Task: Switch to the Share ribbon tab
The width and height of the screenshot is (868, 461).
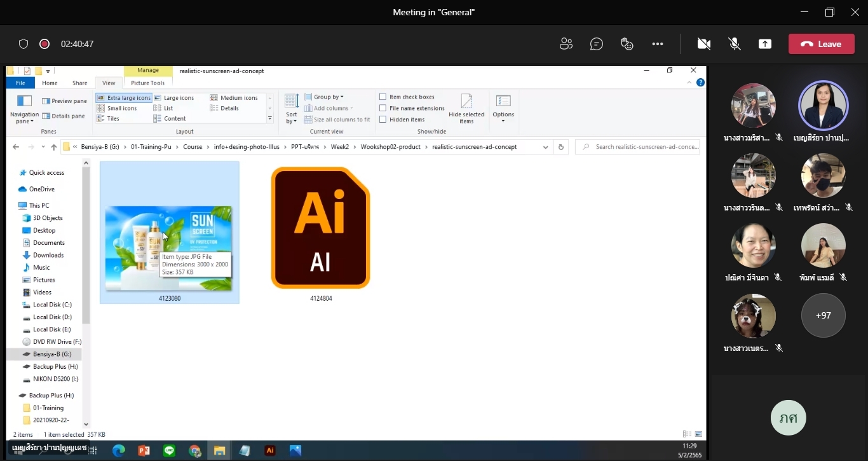Action: 80,83
